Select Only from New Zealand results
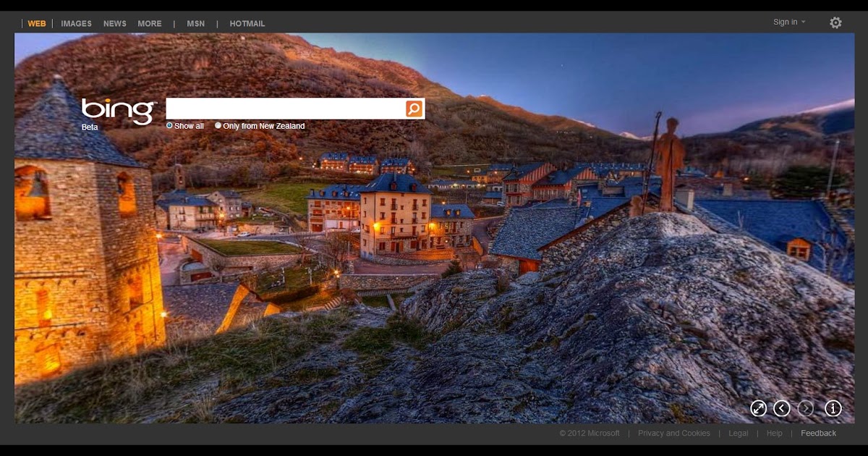868x456 pixels. point(218,125)
